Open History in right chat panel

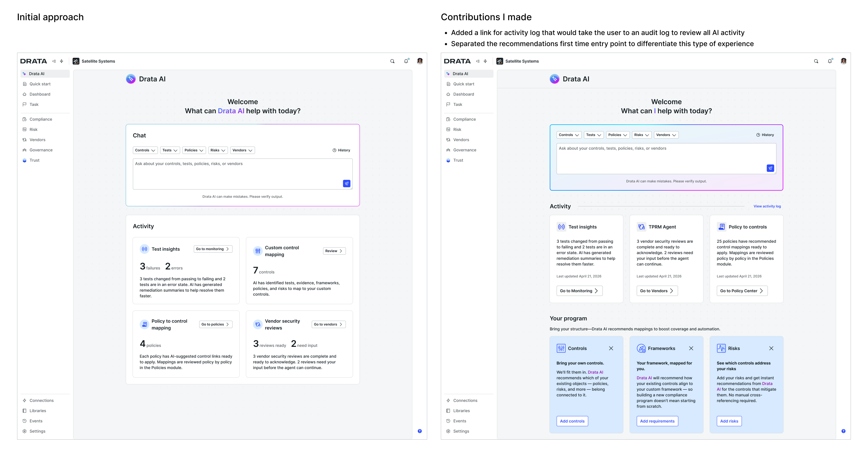click(765, 135)
